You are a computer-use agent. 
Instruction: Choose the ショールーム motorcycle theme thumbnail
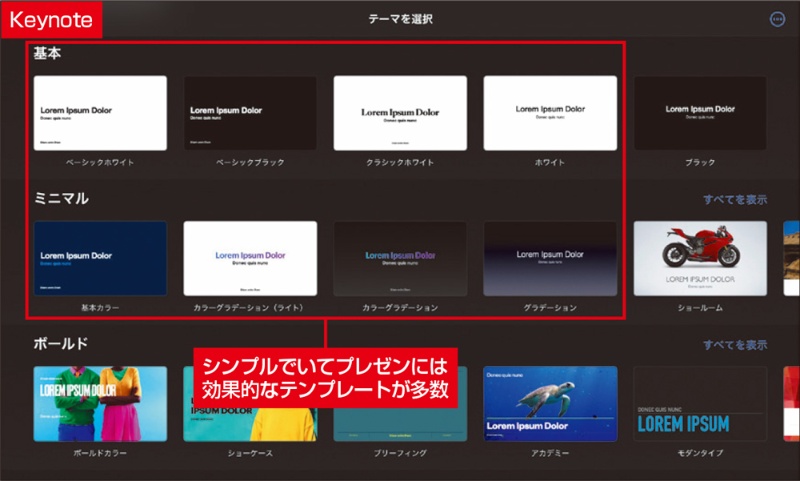tap(700, 259)
